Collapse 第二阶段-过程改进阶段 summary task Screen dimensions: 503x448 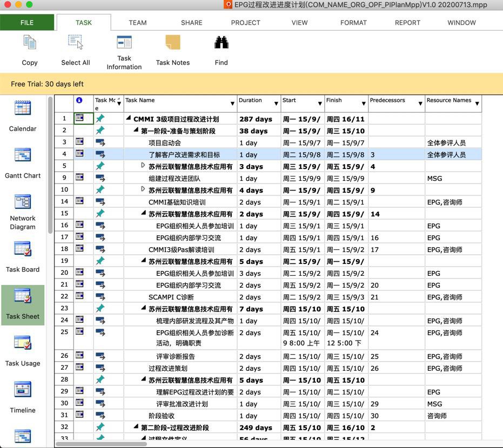[x=136, y=426]
